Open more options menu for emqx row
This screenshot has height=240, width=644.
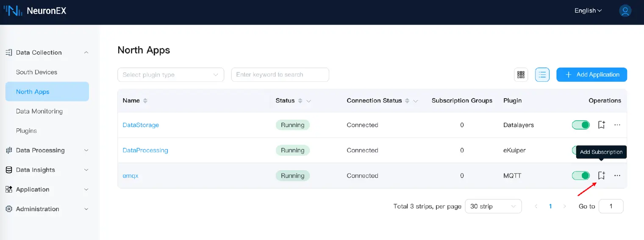tap(617, 175)
